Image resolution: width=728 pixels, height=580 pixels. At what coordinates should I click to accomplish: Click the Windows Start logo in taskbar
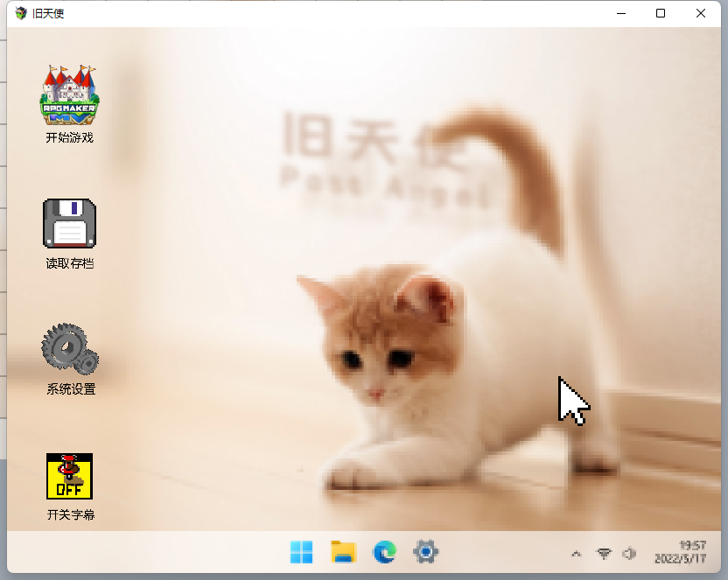(x=301, y=552)
